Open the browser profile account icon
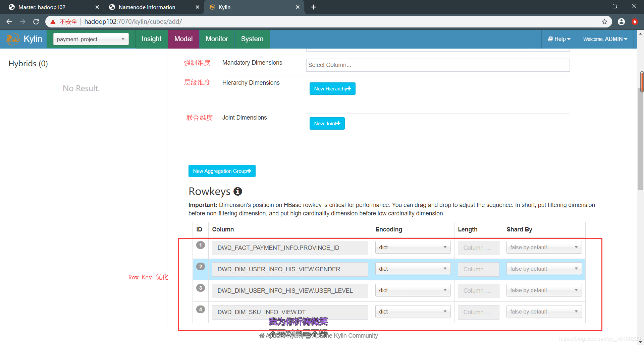Viewport: 644px width, 345px height. [x=621, y=22]
